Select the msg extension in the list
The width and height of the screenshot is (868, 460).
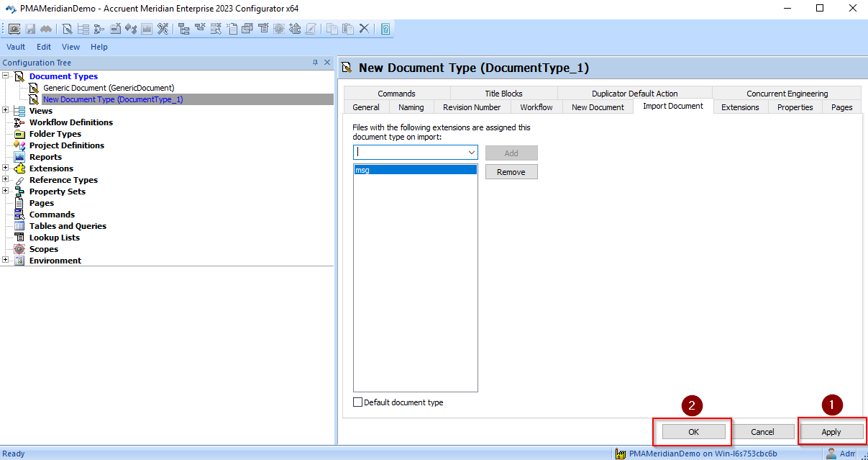coord(416,170)
